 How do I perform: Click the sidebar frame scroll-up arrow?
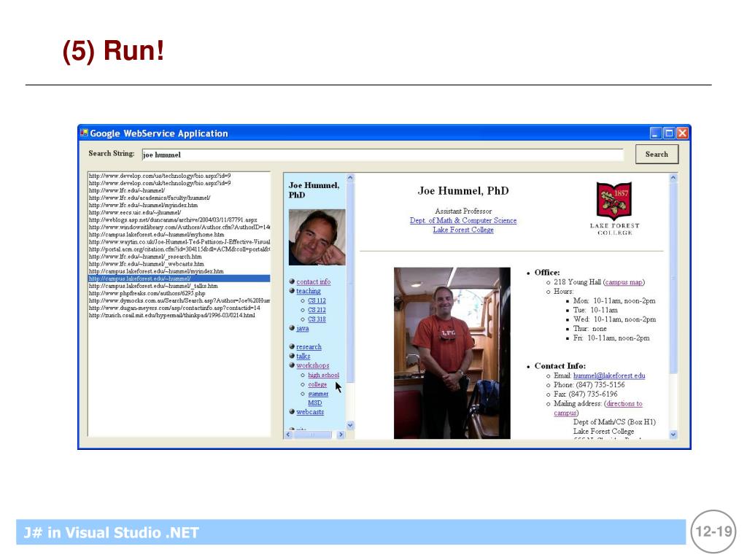(350, 178)
